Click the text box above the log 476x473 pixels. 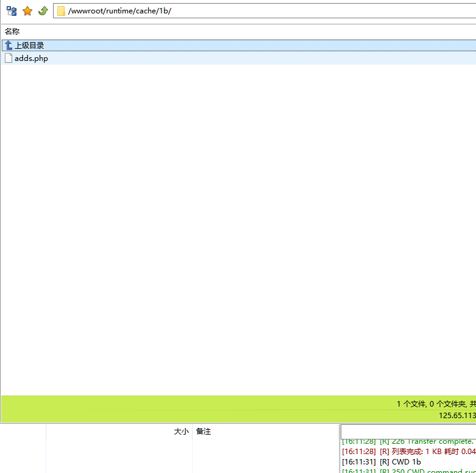407,432
